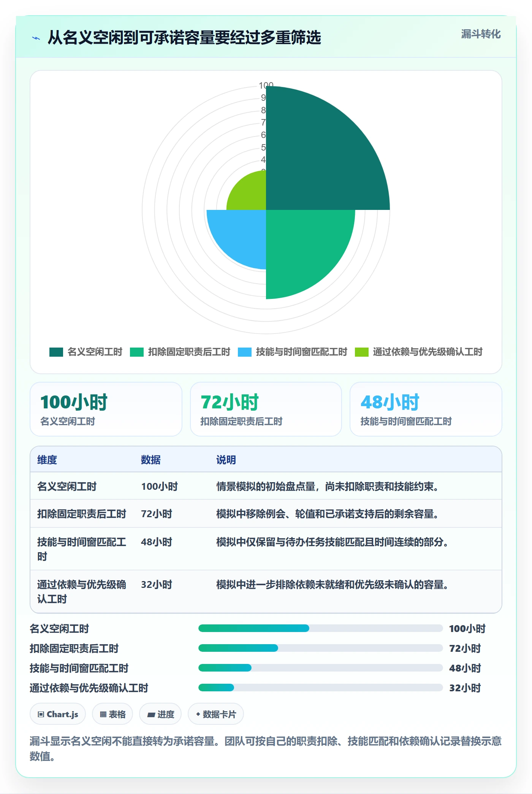Click the lightning icon beside the title
Image resolution: width=532 pixels, height=794 pixels.
[x=36, y=38]
